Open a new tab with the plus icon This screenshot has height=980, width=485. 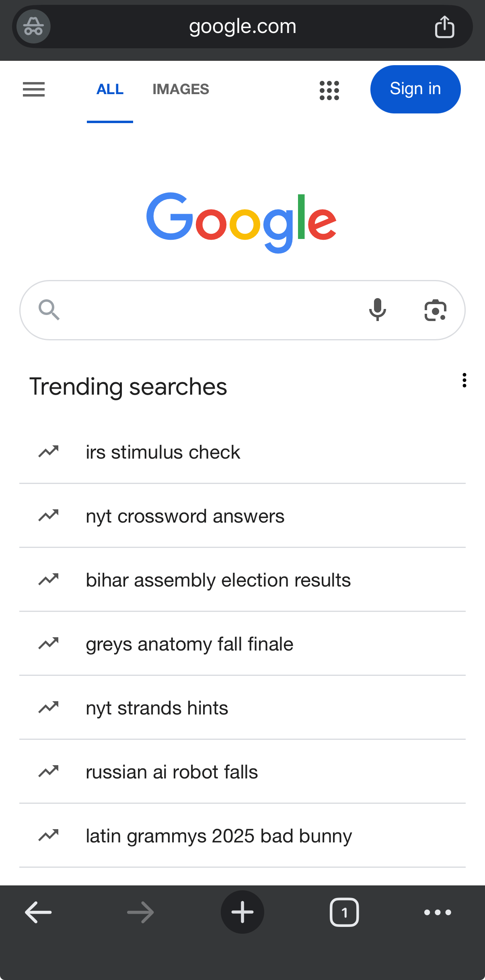pos(242,912)
